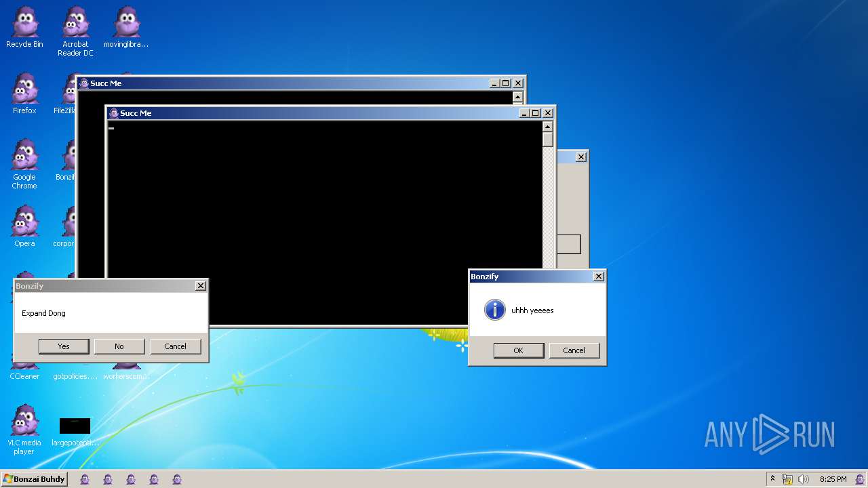Launch the Google Chrome desktop shortcut

click(24, 165)
